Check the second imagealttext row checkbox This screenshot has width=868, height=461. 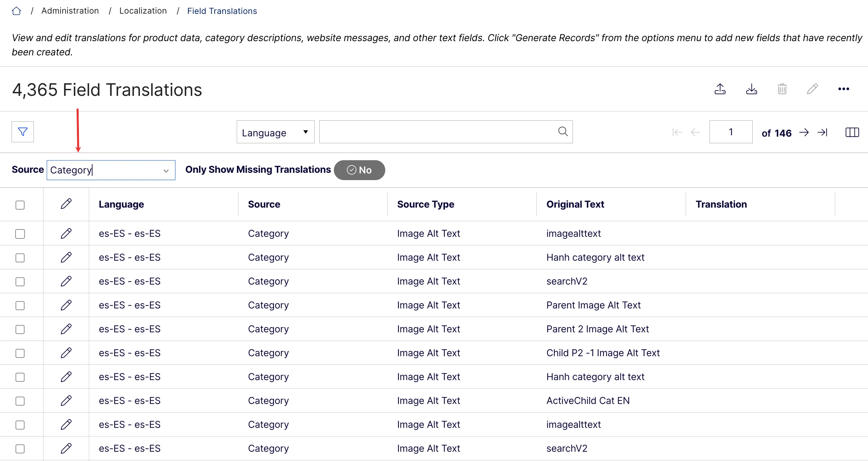20,425
